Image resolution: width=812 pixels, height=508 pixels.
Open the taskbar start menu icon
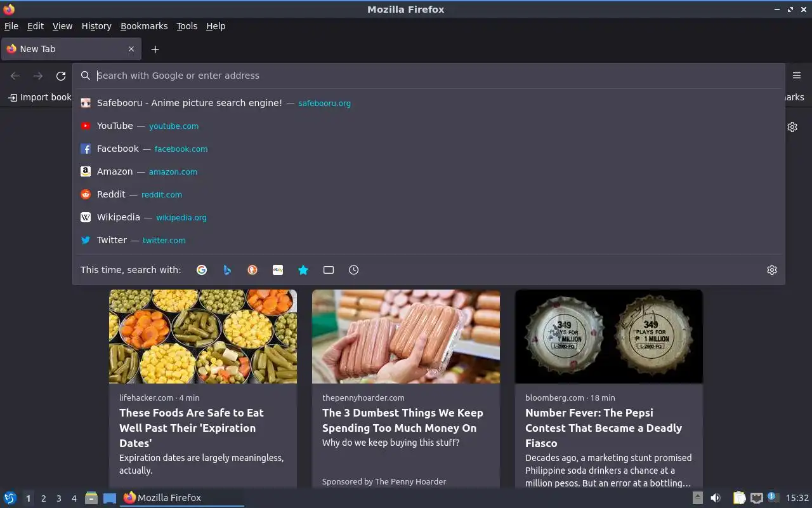(10, 498)
